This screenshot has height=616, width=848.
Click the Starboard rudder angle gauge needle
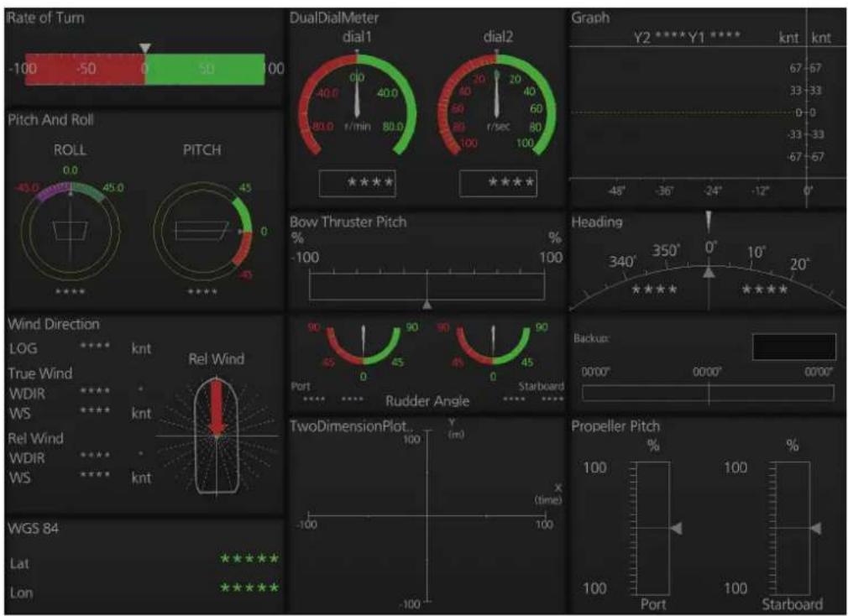coord(493,343)
